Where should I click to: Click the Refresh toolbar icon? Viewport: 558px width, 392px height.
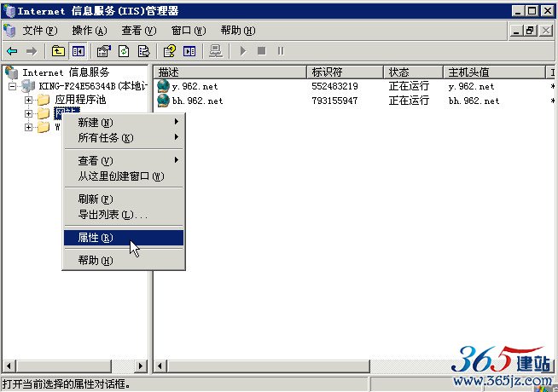[x=124, y=51]
